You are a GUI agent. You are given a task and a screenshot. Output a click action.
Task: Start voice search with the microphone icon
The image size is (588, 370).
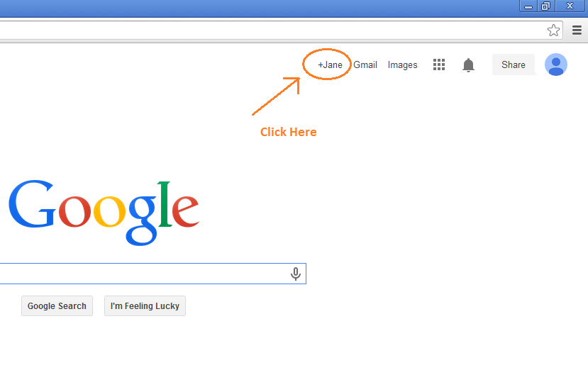click(x=296, y=274)
